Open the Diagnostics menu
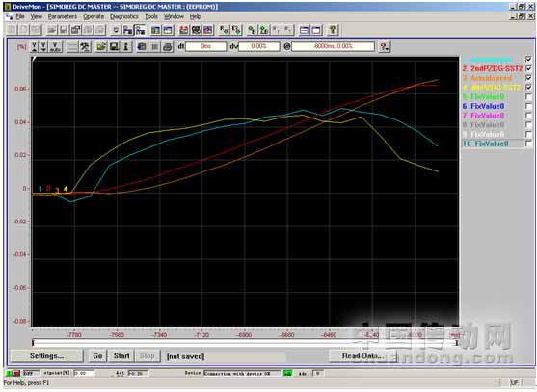This screenshot has width=537, height=392. point(124,16)
